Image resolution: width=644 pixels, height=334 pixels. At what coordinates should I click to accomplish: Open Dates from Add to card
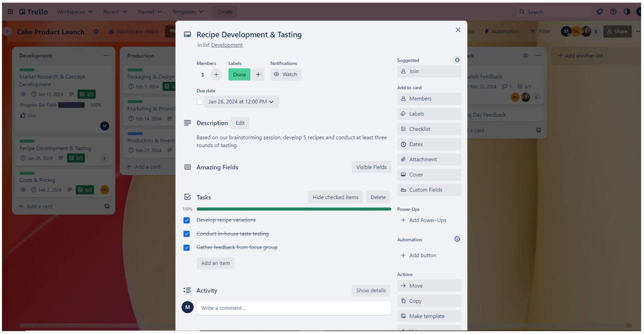coord(429,144)
